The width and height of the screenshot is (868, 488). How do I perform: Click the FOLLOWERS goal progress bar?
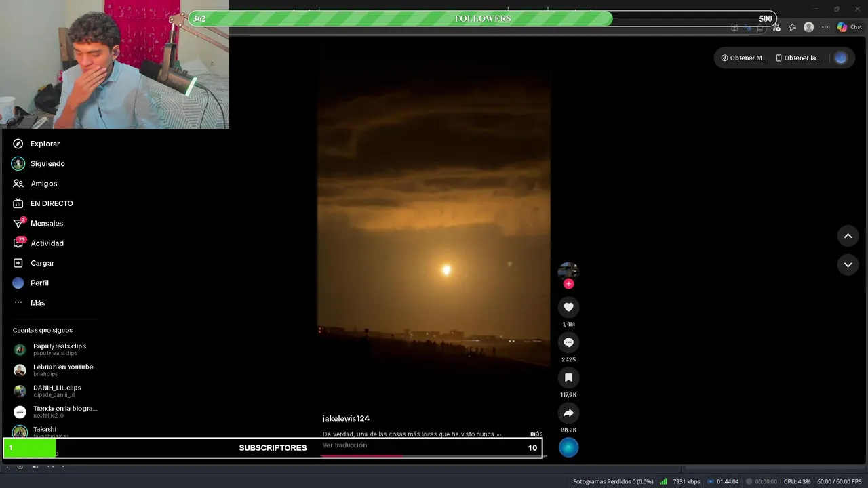[x=482, y=18]
